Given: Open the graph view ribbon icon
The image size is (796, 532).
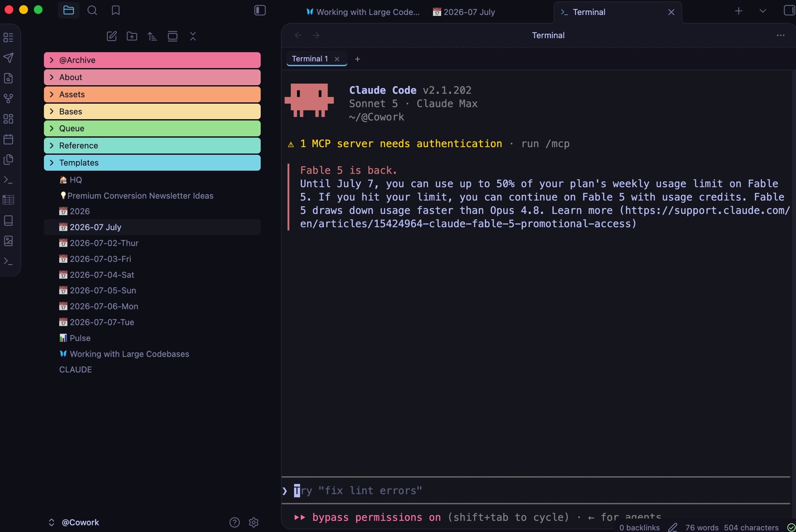Looking at the screenshot, I should 8,98.
